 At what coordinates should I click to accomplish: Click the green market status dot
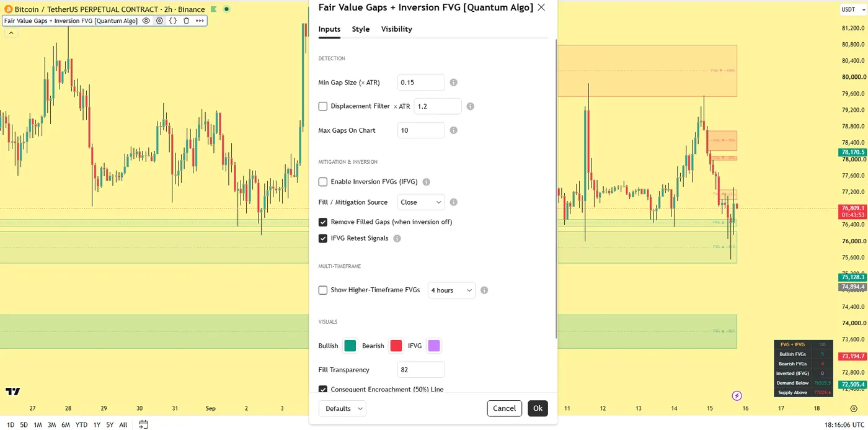[x=226, y=9]
